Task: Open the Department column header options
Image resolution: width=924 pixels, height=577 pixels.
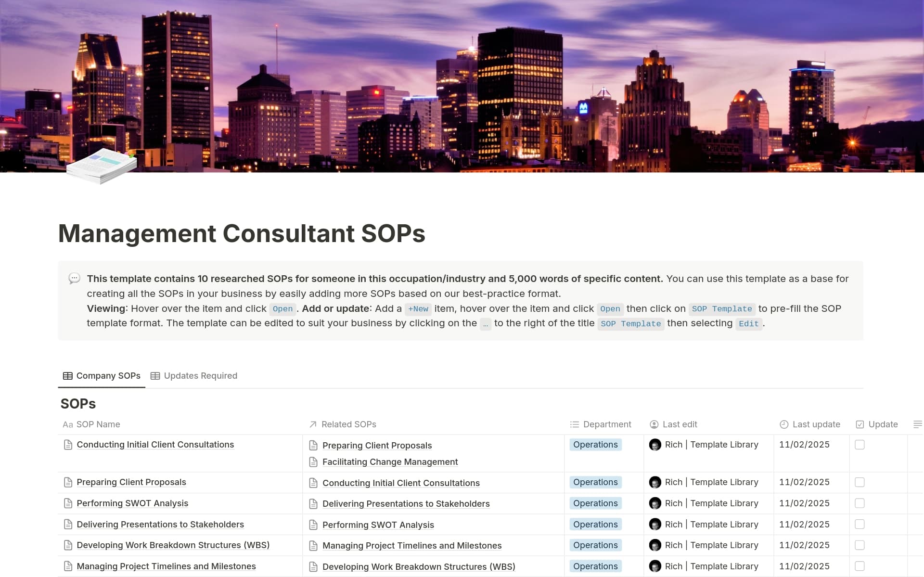Action: point(606,424)
